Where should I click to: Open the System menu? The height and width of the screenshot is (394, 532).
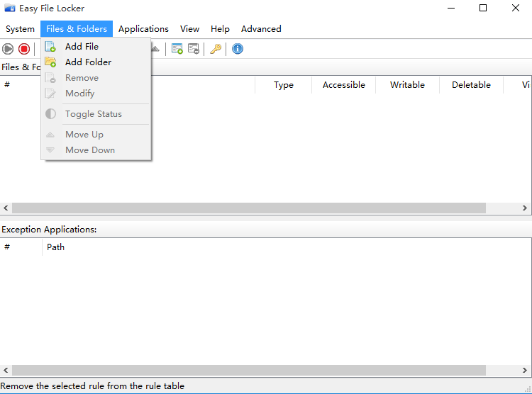pos(20,29)
